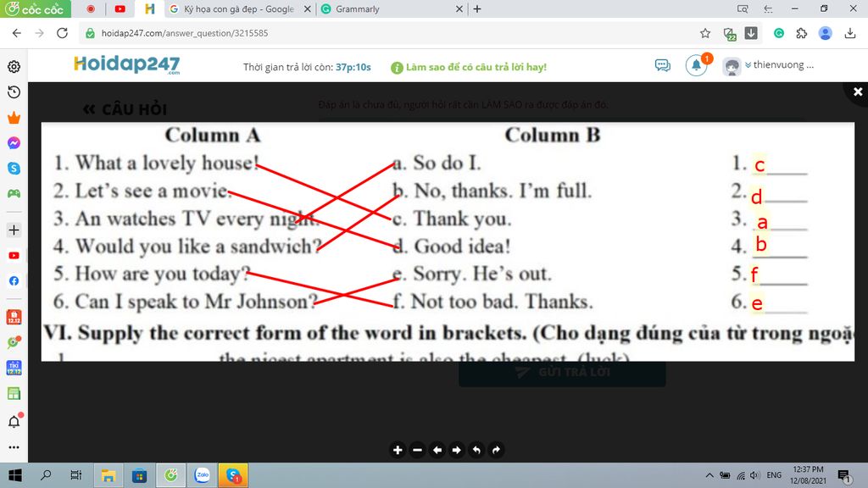
Task: Zoom in the image with plus
Action: 398,450
